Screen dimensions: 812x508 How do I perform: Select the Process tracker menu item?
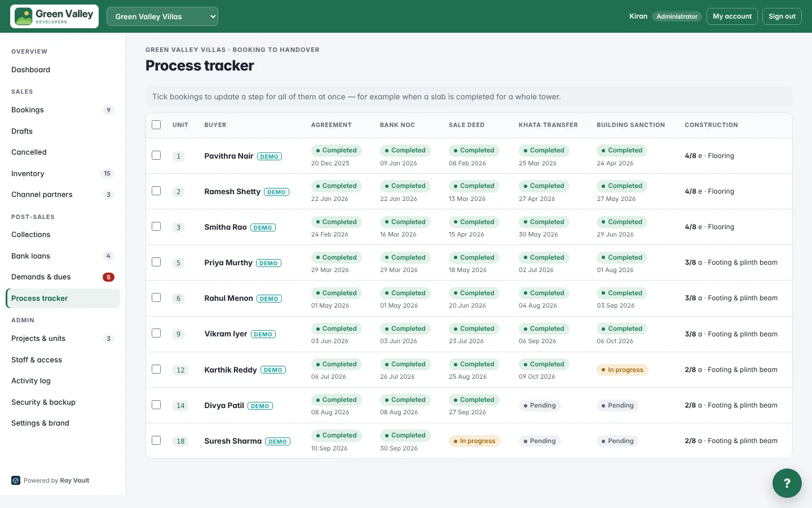[x=63, y=298]
